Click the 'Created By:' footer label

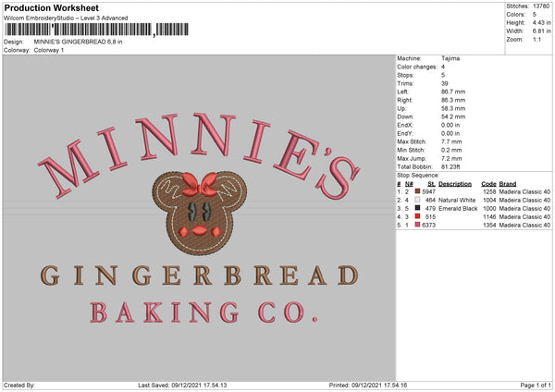(x=19, y=386)
